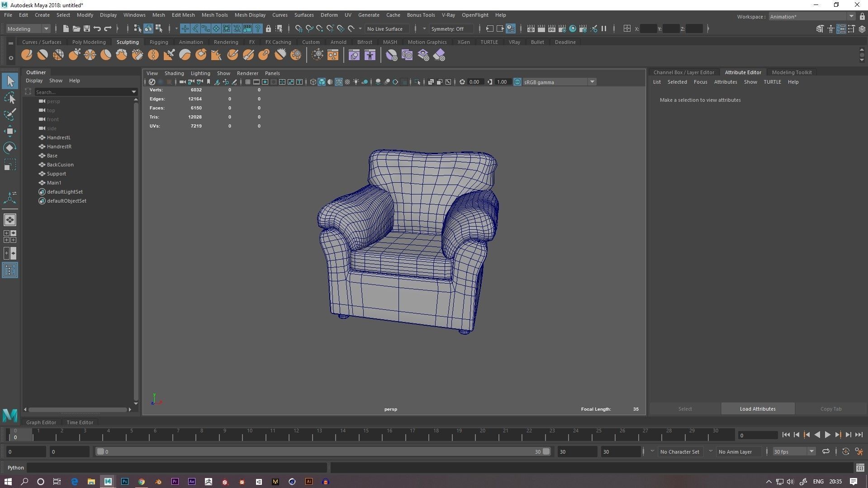The width and height of the screenshot is (868, 488).
Task: Click the Outliner horizontal scrollbar
Action: click(78, 410)
